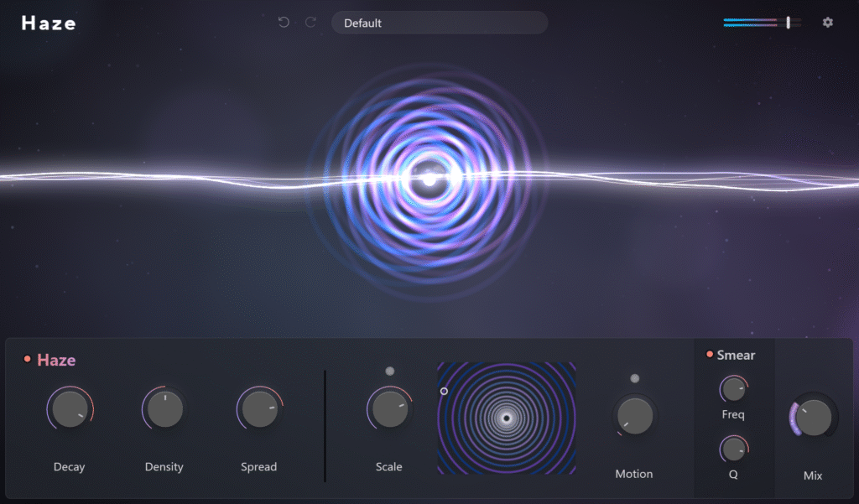The width and height of the screenshot is (859, 504).
Task: Click the Mix knob
Action: pos(813,418)
